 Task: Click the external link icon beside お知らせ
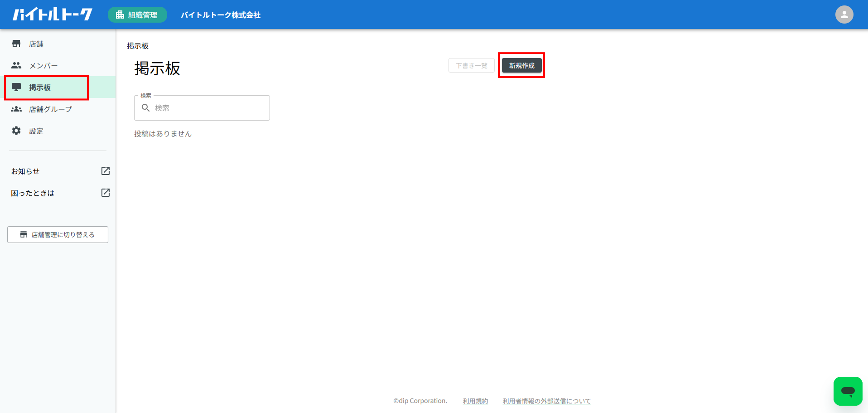[106, 171]
